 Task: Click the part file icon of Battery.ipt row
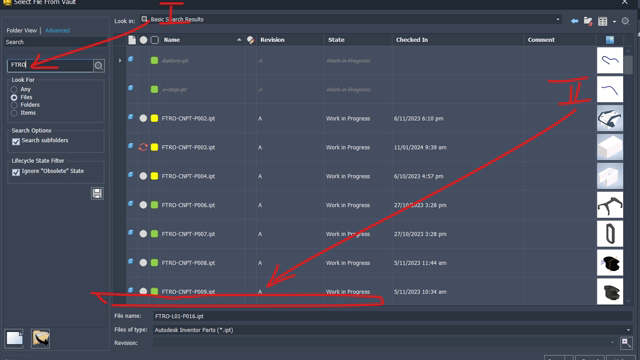pyautogui.click(x=131, y=59)
